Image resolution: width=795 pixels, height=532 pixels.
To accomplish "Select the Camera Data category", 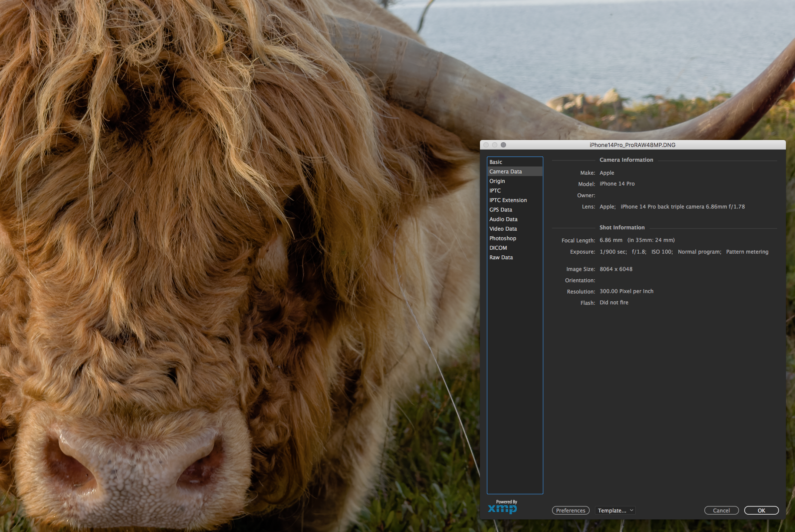I will (x=515, y=172).
